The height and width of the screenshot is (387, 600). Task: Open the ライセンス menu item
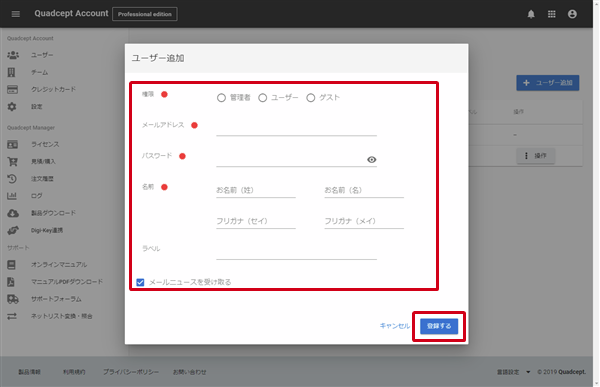coord(45,144)
